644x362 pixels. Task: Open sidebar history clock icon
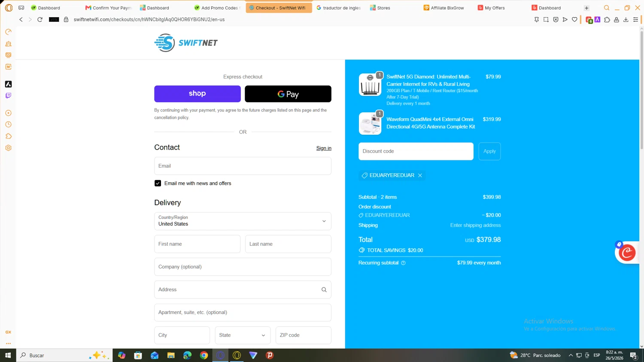click(x=8, y=124)
